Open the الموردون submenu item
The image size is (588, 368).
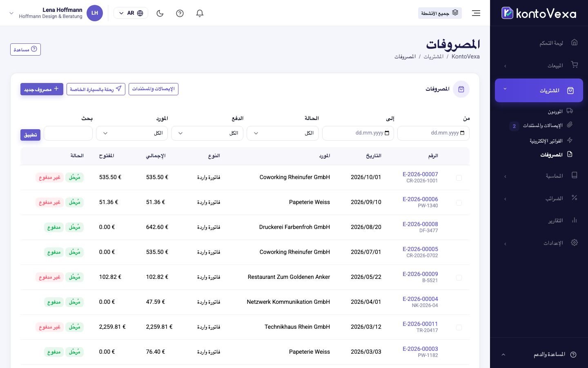coord(555,111)
